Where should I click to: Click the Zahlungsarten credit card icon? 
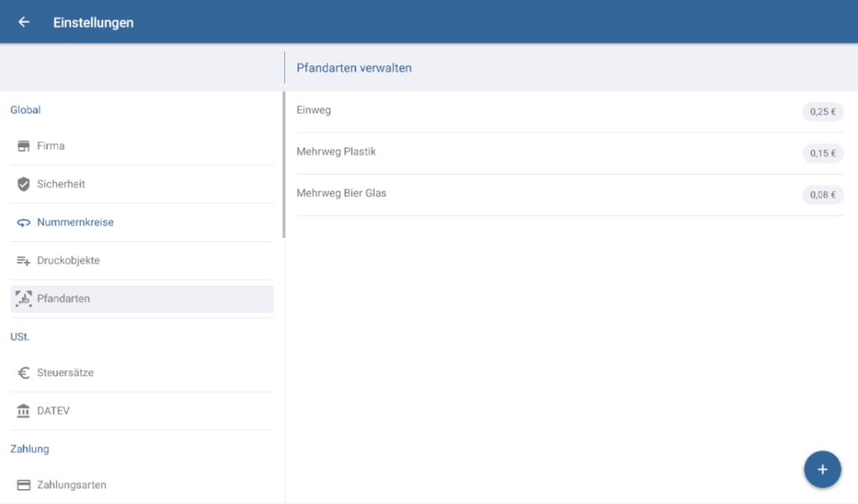[23, 485]
